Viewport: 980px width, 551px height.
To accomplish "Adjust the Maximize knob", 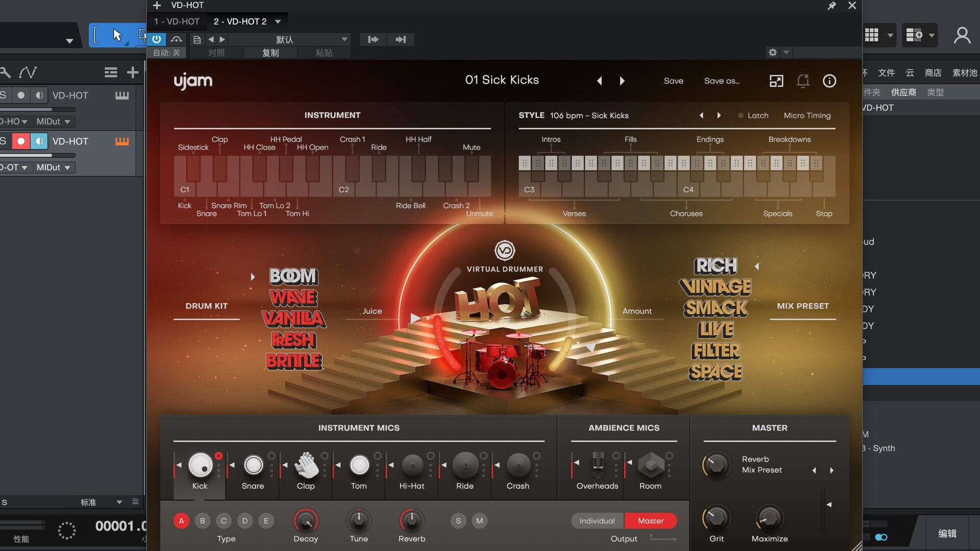I will click(x=769, y=518).
